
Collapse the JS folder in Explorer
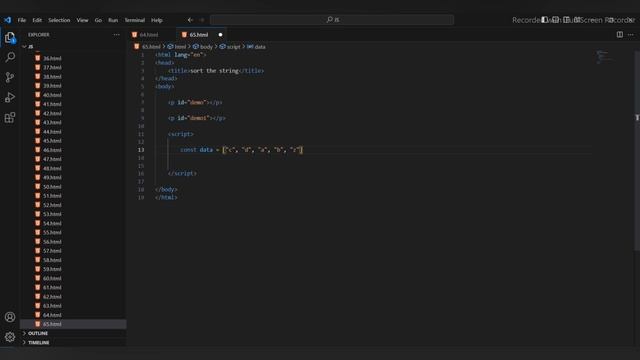coord(30,47)
